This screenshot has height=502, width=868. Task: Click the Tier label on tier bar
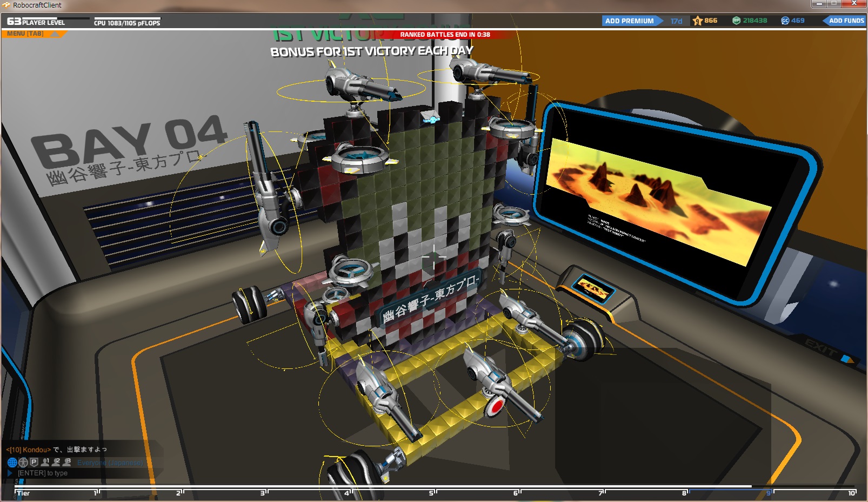tap(23, 493)
